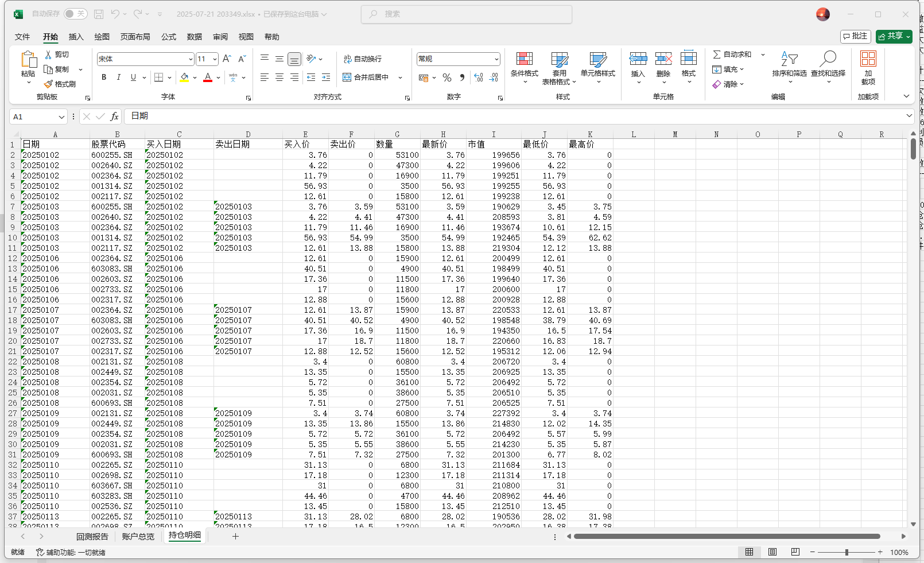The width and height of the screenshot is (924, 563).
Task: Click the zoom slider in status bar
Action: pyautogui.click(x=847, y=552)
